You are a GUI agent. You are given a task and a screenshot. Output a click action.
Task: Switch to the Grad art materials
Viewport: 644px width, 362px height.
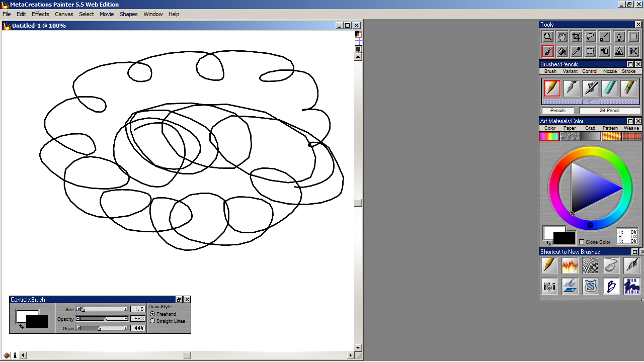[x=591, y=136]
